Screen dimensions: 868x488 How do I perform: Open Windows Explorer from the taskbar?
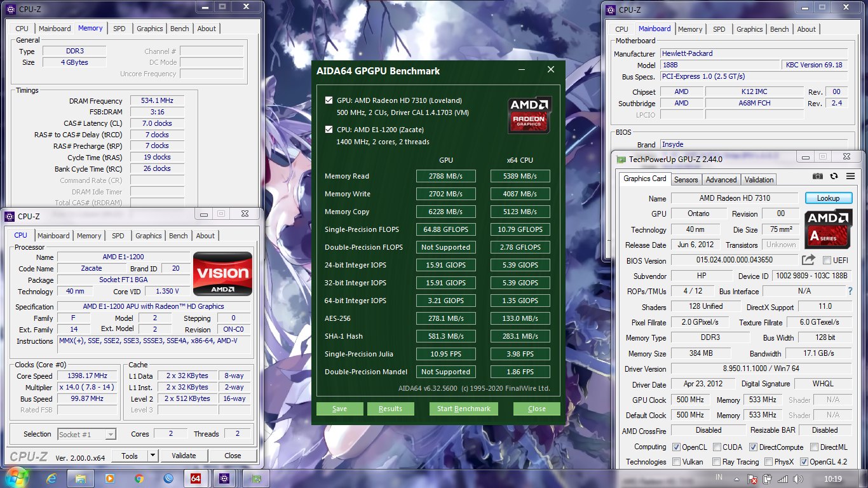pos(81,478)
